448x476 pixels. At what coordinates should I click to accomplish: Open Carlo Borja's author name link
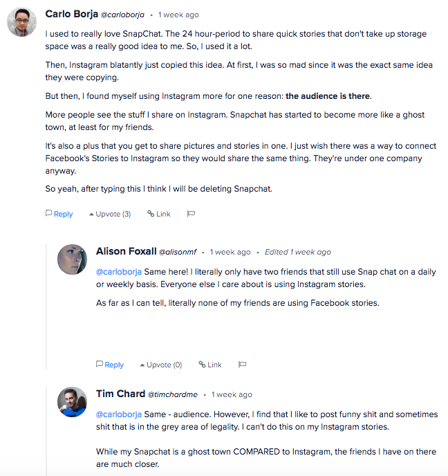pos(72,14)
